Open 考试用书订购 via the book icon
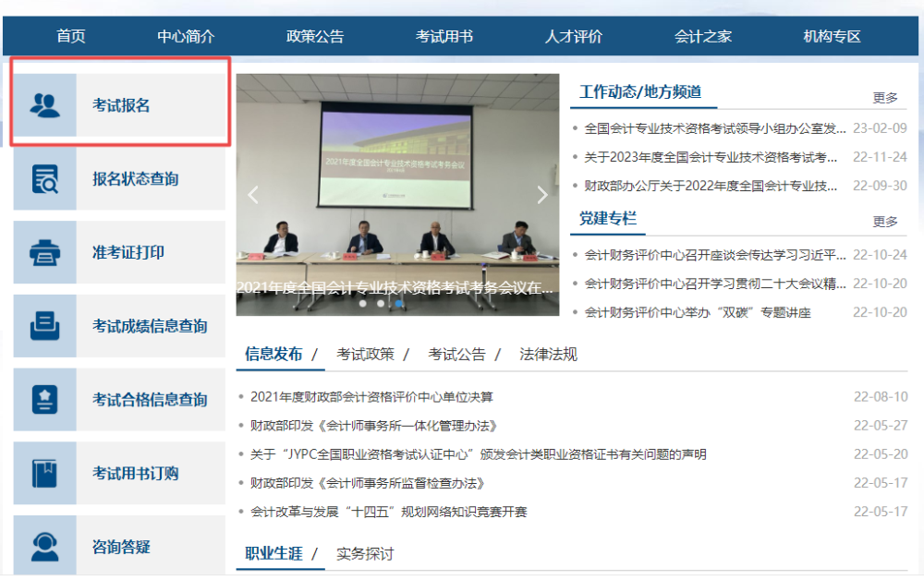This screenshot has height=580, width=924. 45,473
